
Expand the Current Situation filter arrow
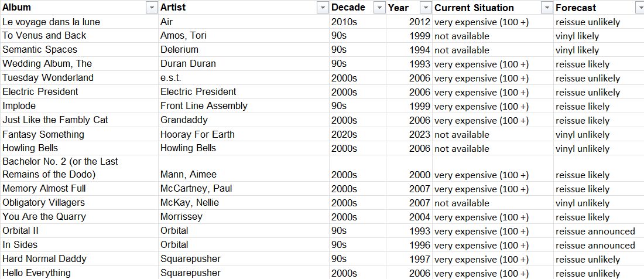pyautogui.click(x=547, y=8)
